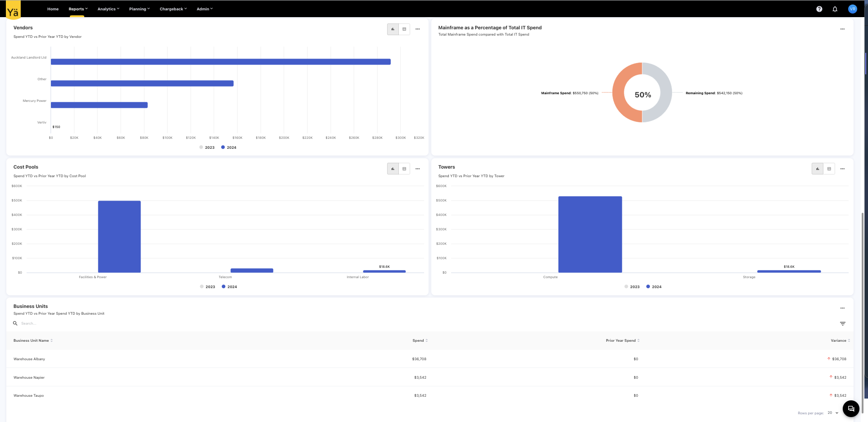Viewport: 868px width, 422px height.
Task: Expand the Analytics menu dropdown
Action: (108, 9)
